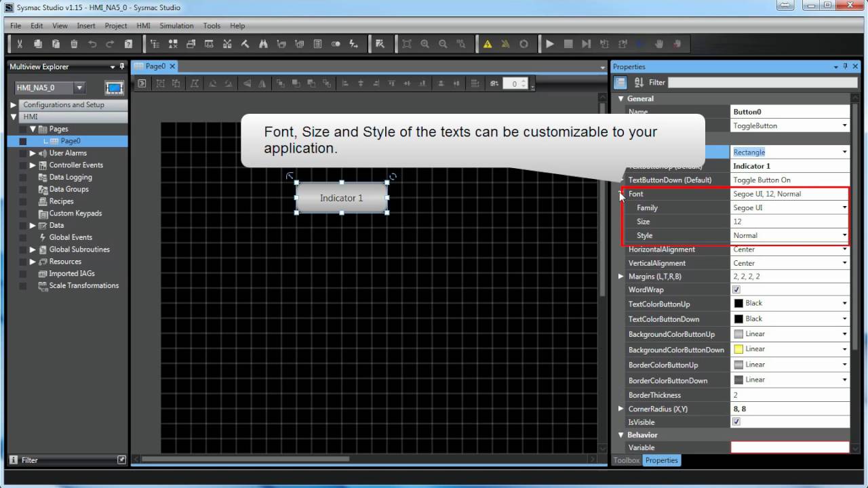
Task: Expand the CornerRadius (X,Y) property
Action: pyautogui.click(x=621, y=409)
